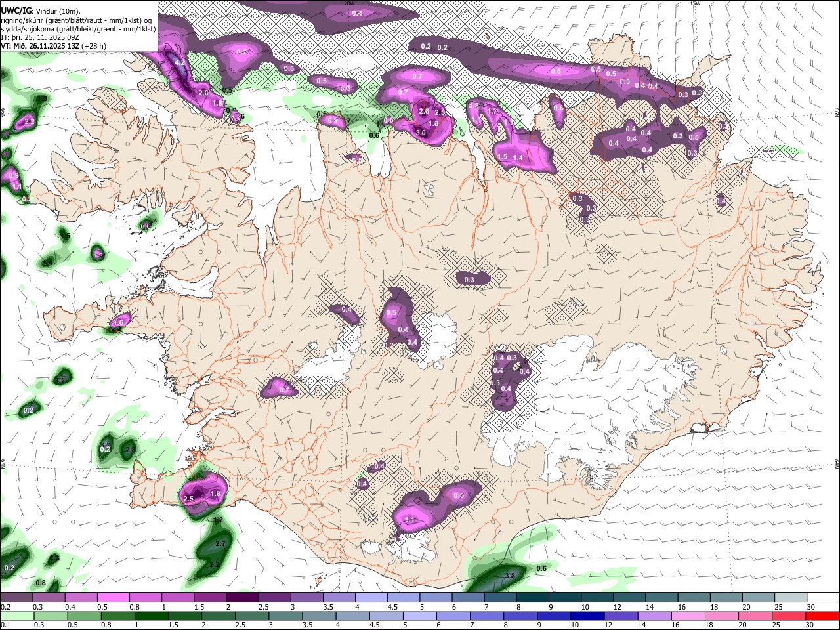This screenshot has height=630, width=840.
Task: Click the white 30 snow legend swatch
Action: [823, 597]
